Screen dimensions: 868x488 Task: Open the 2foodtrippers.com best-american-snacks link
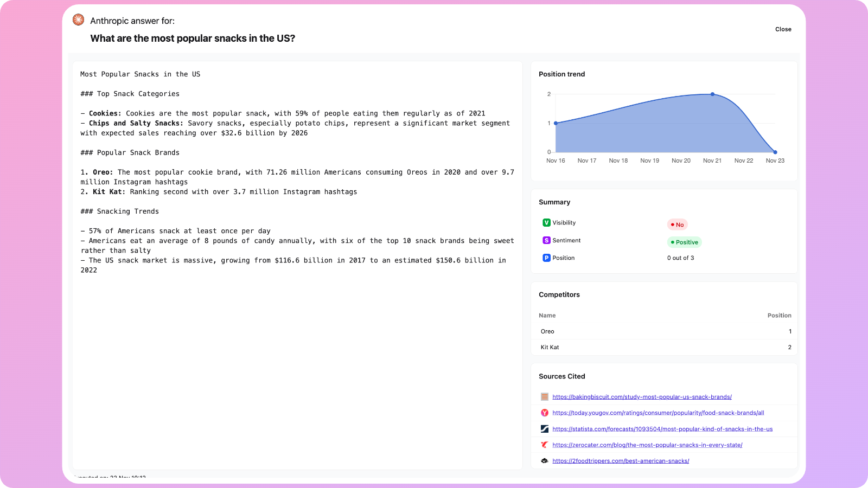pyautogui.click(x=621, y=461)
